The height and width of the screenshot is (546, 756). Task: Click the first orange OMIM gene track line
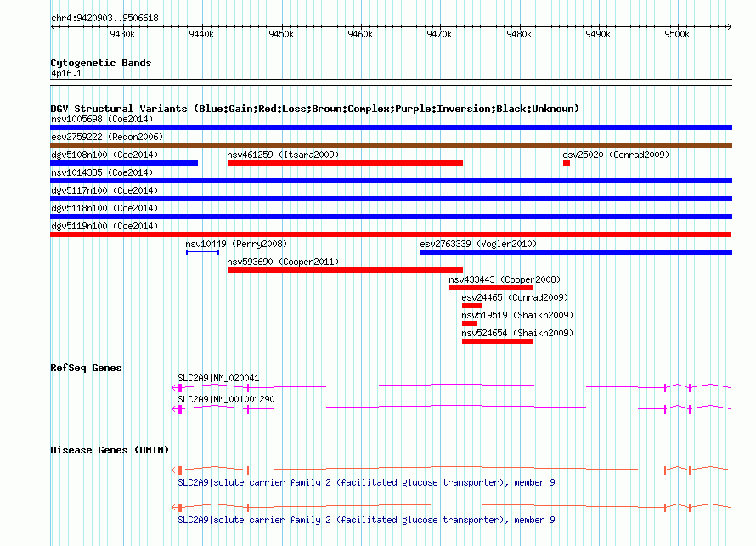point(452,470)
